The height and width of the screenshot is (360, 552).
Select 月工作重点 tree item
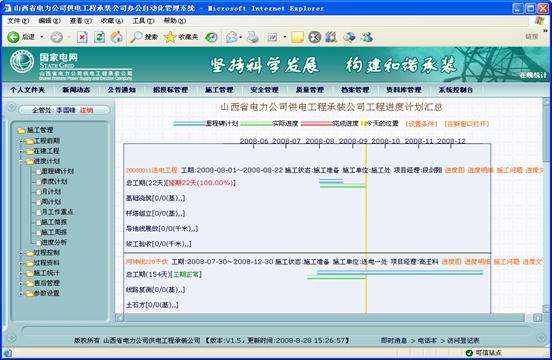click(x=57, y=212)
